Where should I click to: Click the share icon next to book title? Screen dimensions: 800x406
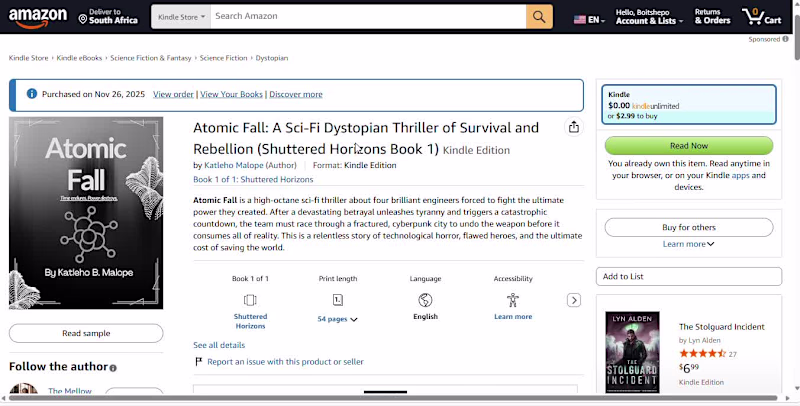point(574,127)
